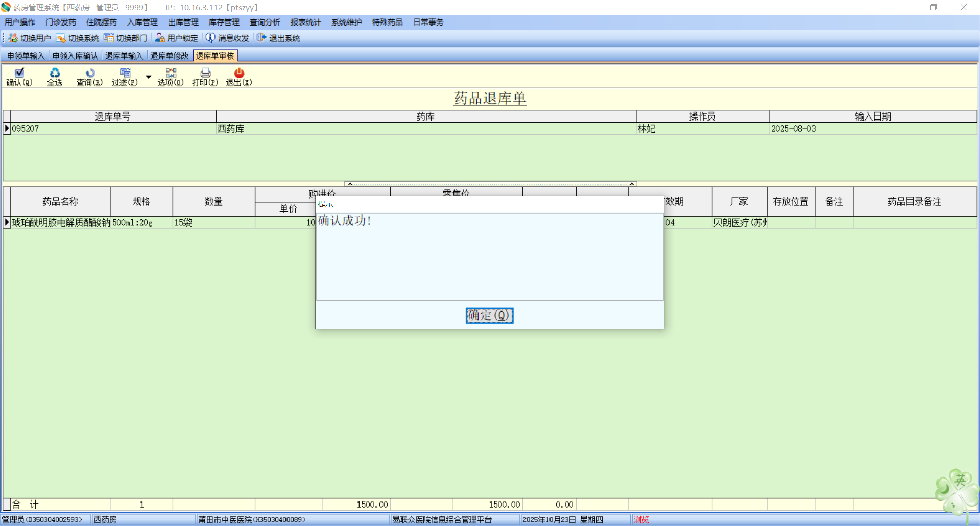Click the input date 2025-08-03 cell

coord(873,129)
